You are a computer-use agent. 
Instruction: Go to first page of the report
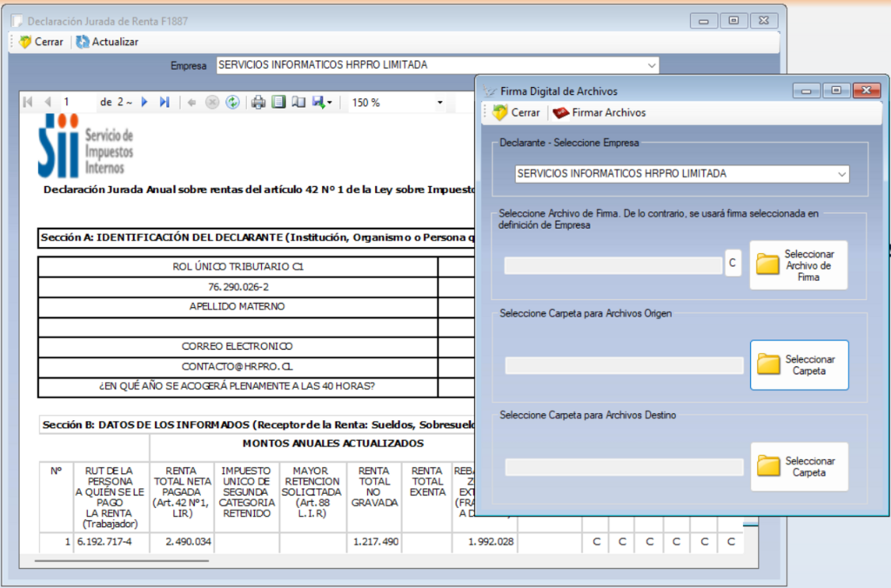pyautogui.click(x=28, y=103)
